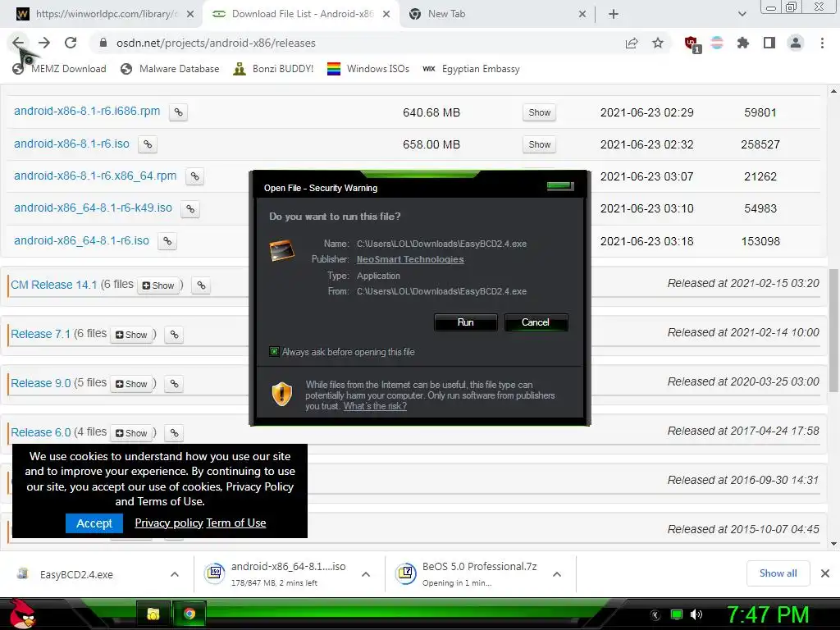Accept the cookies notice
Viewport: 840px width, 630px height.
[94, 523]
